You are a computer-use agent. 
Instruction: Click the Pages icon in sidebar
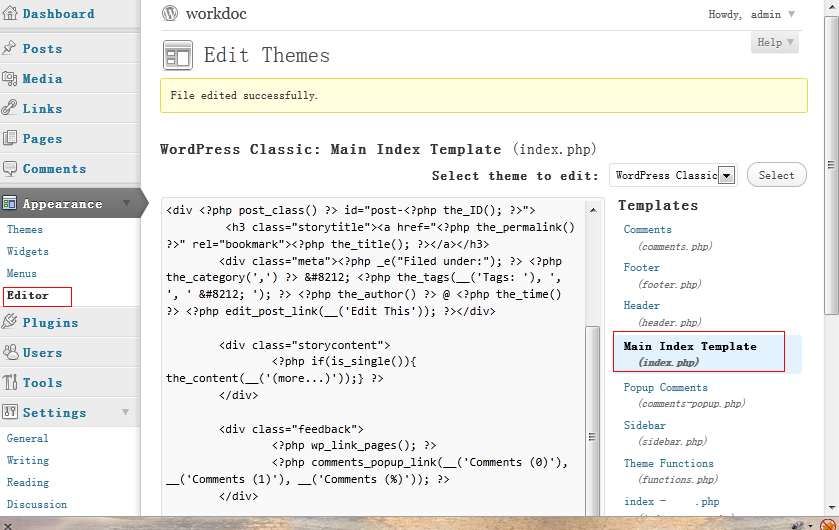(x=10, y=139)
